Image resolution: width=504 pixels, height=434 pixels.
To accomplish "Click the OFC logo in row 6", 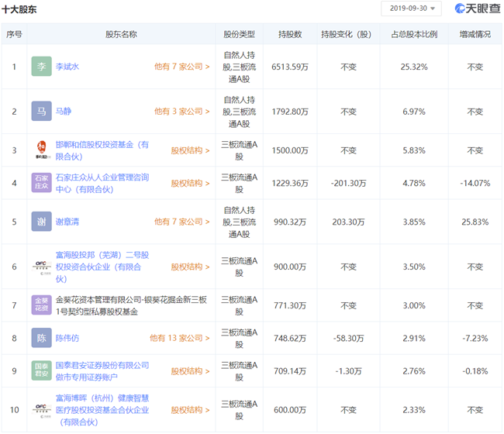I will 41,267.
